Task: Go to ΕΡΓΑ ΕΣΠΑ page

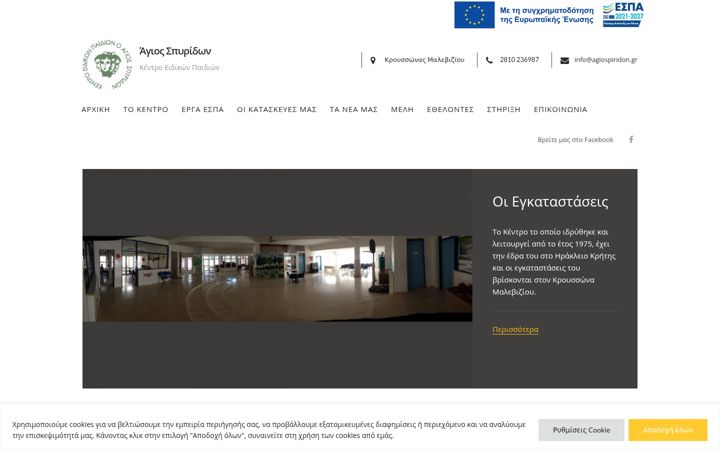Action: [202, 109]
